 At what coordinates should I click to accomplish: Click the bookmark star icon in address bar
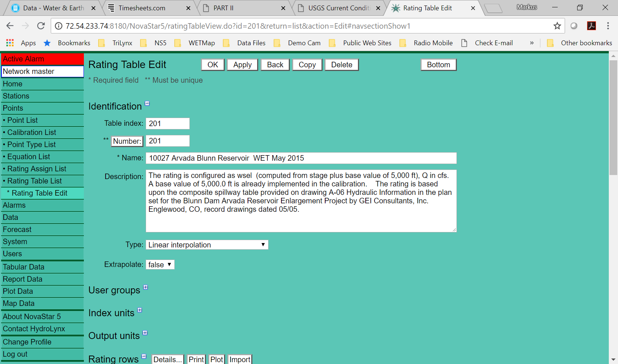557,26
